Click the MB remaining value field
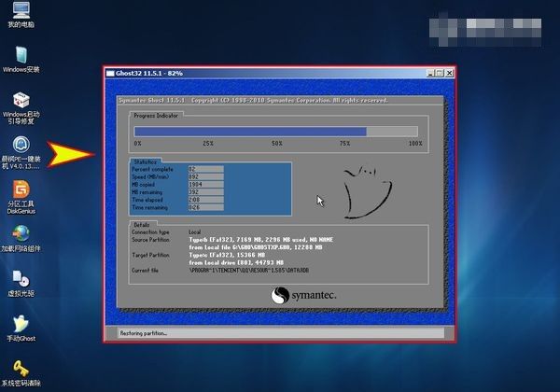Image resolution: width=560 pixels, height=392 pixels. (x=206, y=192)
